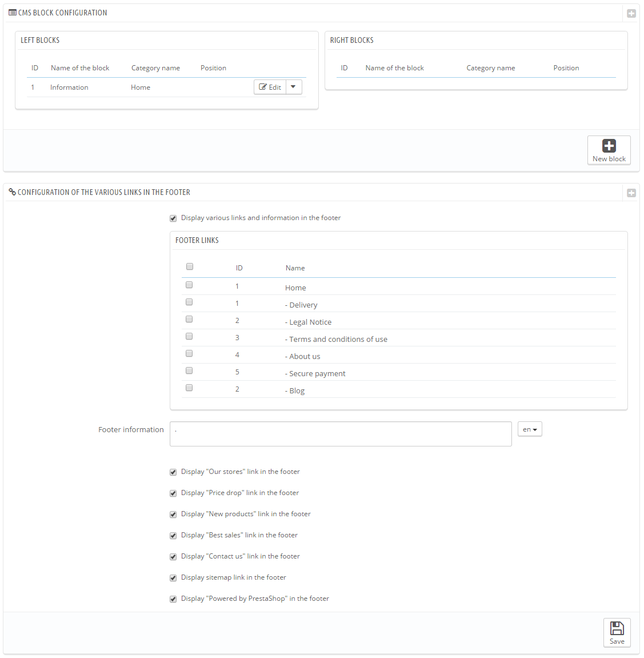Viewport: 644px width, 658px height.
Task: Disable "Powered by PrestaShop" in the footer
Action: [173, 599]
